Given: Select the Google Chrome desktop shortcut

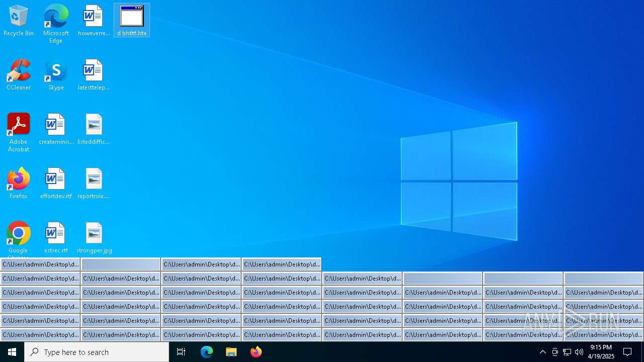Looking at the screenshot, I should [19, 239].
